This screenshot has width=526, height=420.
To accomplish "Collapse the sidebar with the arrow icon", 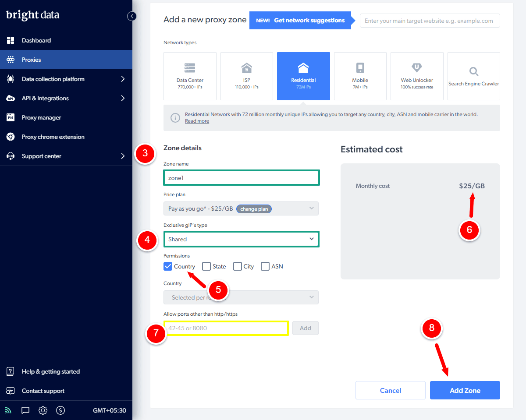I will coord(132,16).
